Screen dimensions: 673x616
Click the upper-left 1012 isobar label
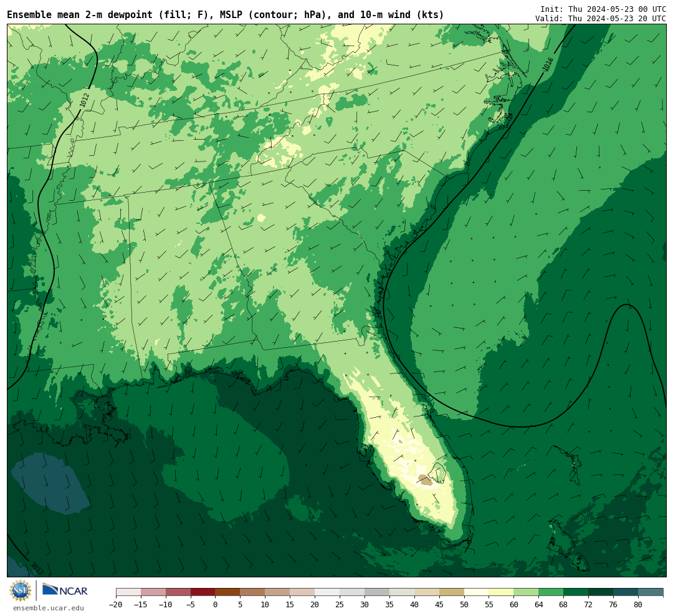coord(85,100)
